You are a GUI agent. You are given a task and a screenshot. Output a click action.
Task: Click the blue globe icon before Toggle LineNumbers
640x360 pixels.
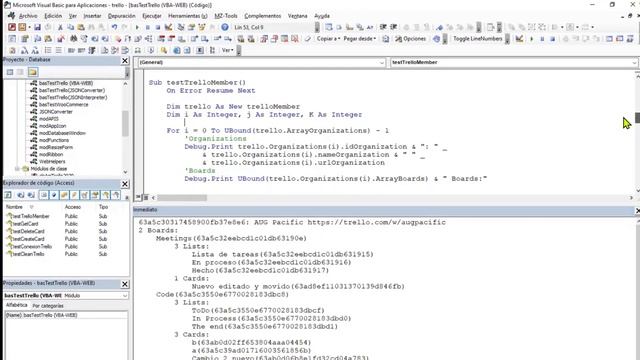coord(436,39)
